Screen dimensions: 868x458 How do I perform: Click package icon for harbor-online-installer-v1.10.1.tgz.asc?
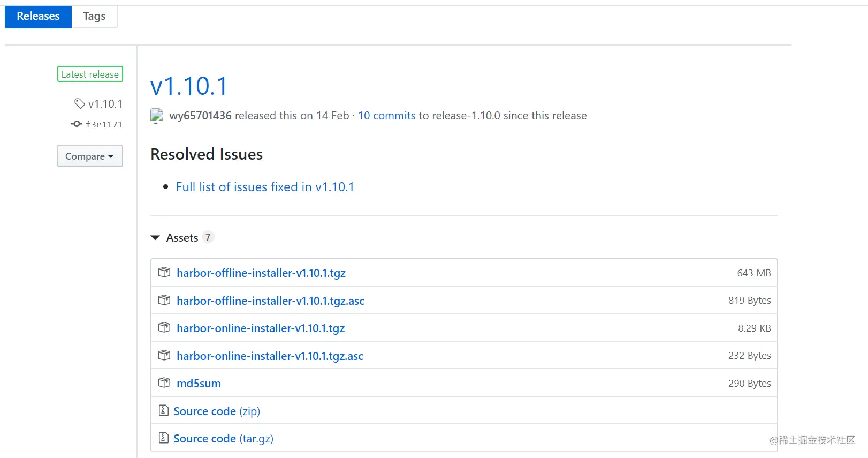pyautogui.click(x=164, y=356)
